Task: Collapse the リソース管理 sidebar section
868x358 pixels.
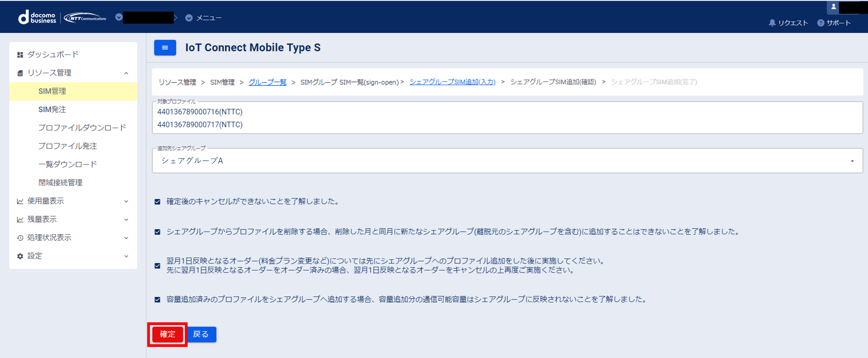Action: coord(127,73)
